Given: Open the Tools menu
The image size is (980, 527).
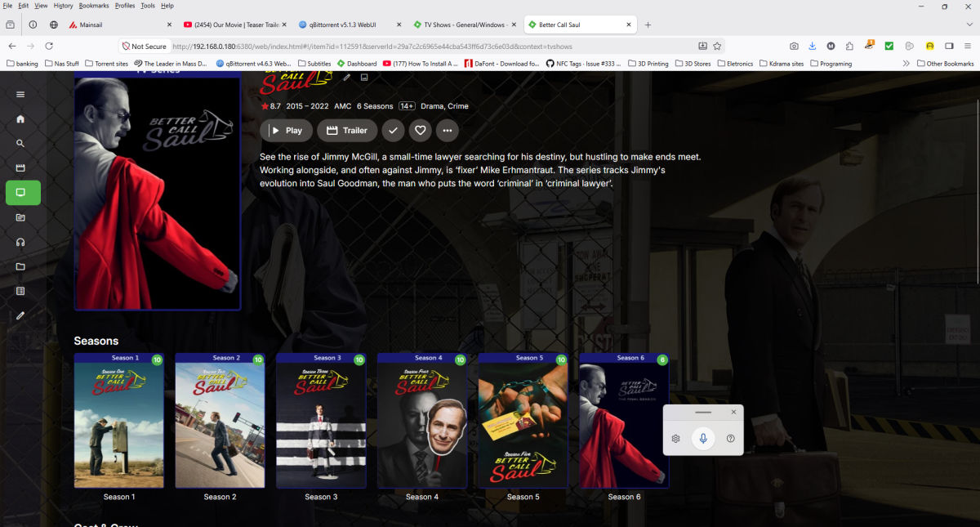Looking at the screenshot, I should 148,6.
